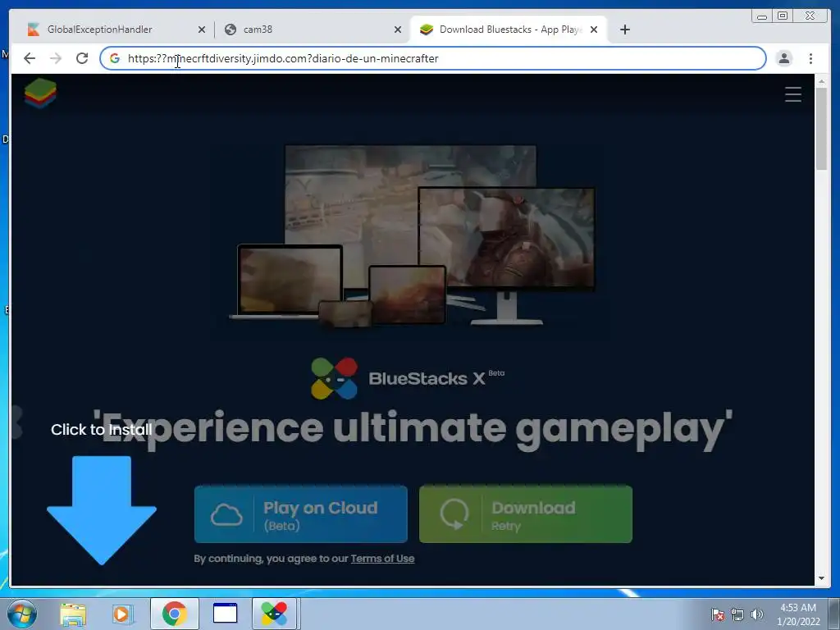Click the BlueStacks logo at page top
The width and height of the screenshot is (840, 630).
click(x=40, y=94)
